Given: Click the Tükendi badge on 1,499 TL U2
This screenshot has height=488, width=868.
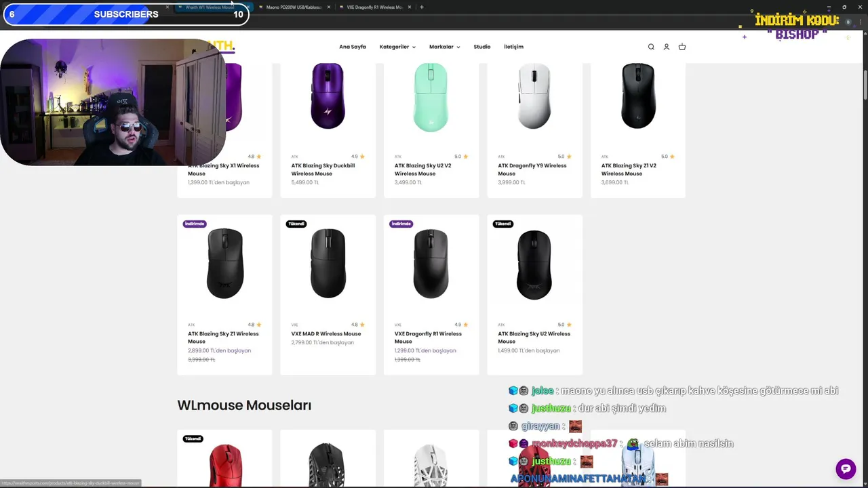Looking at the screenshot, I should pyautogui.click(x=502, y=224).
